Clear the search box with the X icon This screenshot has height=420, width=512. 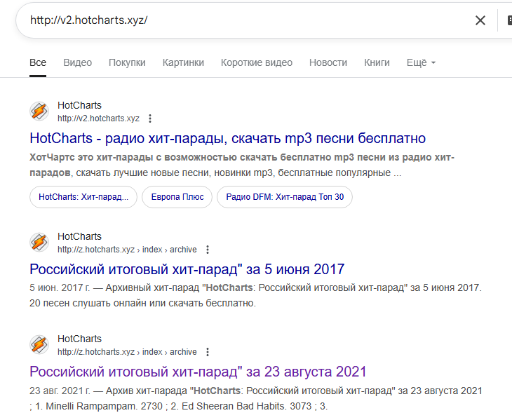[480, 20]
